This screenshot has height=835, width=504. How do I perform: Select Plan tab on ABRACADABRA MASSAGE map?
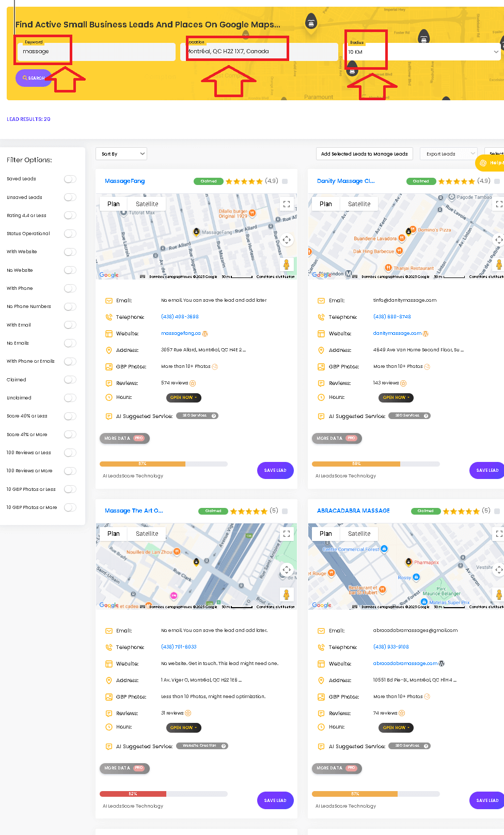[326, 534]
